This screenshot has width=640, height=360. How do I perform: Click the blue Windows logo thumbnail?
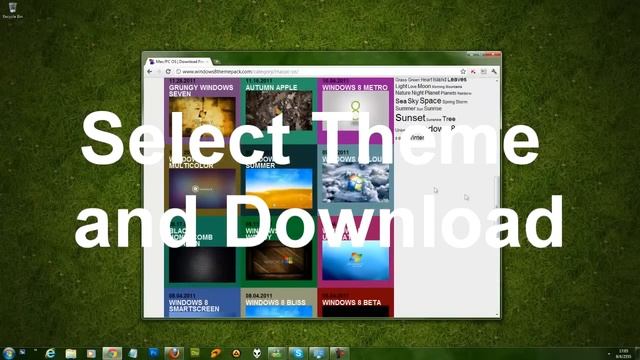355,260
